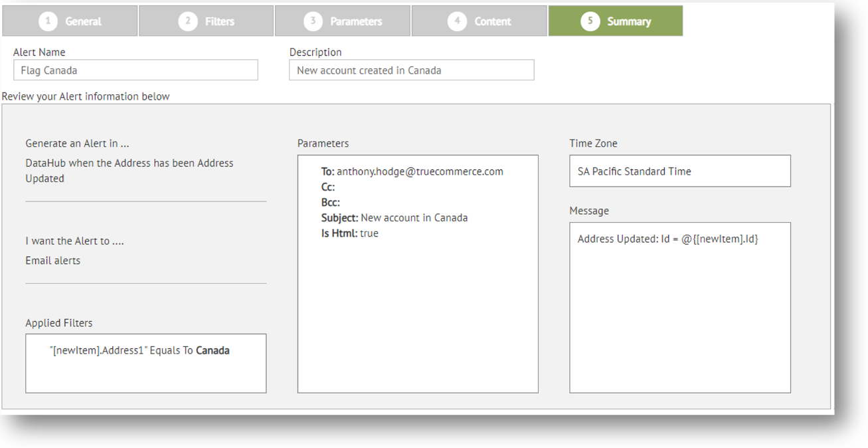Click the step 1 circle icon on General
Screen dimensions: 868x448
[48, 21]
